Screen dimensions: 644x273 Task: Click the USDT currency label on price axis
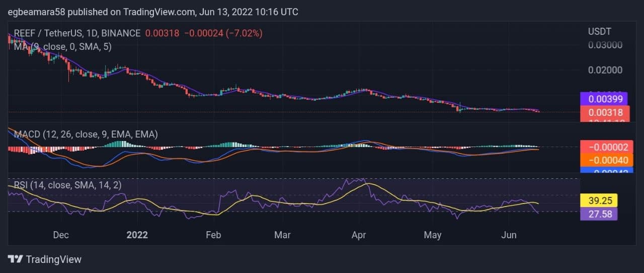pos(600,31)
